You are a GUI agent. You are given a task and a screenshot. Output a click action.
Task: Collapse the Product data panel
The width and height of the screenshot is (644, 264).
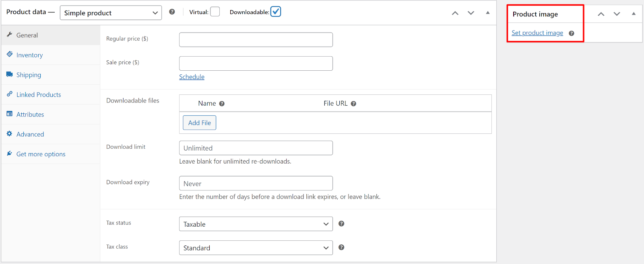pos(488,13)
